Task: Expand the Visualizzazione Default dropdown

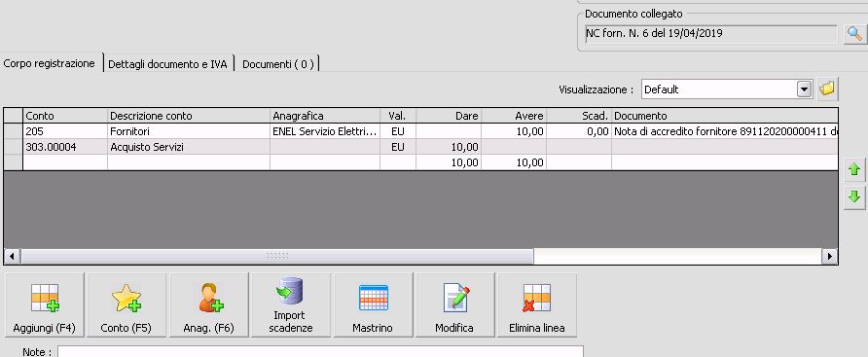Action: [804, 89]
